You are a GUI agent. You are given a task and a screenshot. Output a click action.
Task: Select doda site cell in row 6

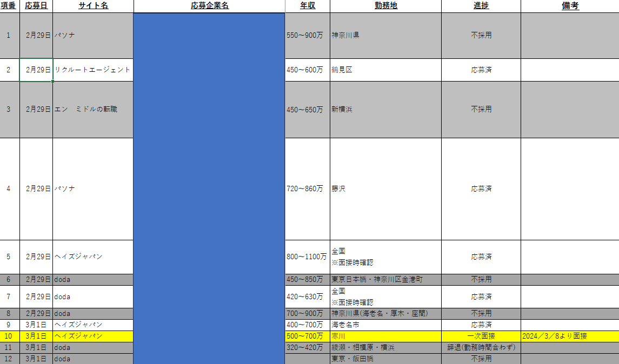click(93, 280)
